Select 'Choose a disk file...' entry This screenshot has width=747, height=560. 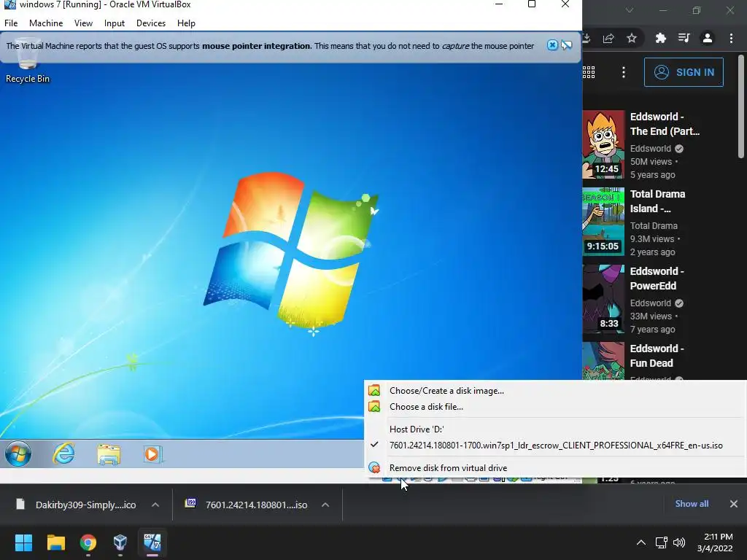[x=555, y=407]
